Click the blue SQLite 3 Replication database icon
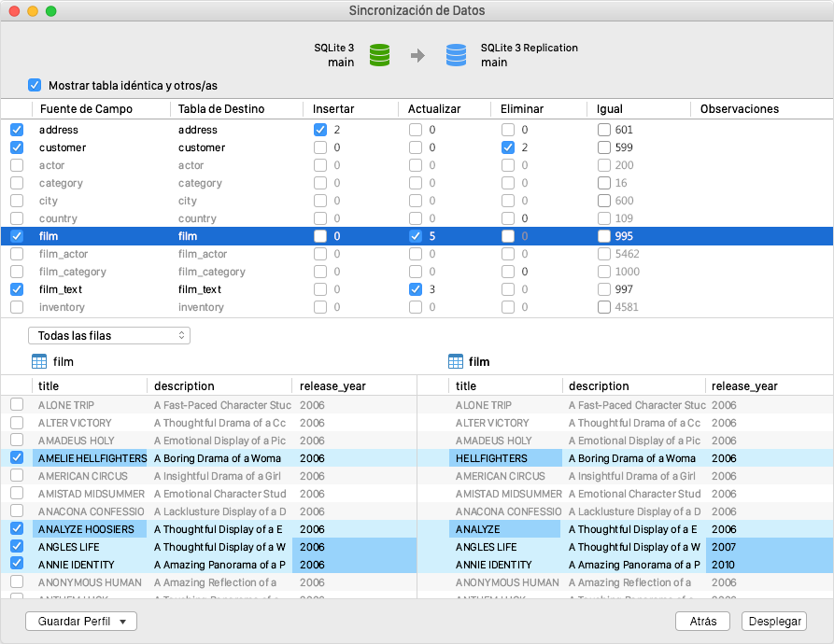This screenshot has width=834, height=644. click(x=456, y=54)
